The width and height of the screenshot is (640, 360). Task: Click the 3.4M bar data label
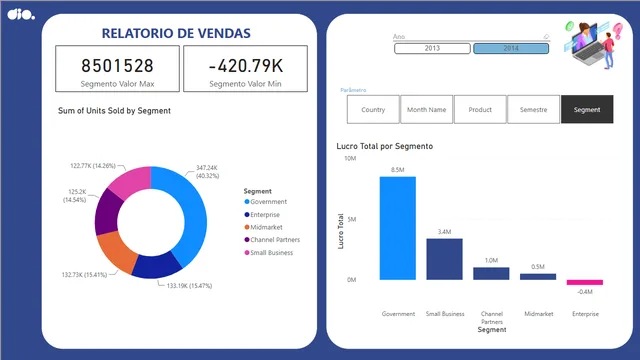[444, 232]
